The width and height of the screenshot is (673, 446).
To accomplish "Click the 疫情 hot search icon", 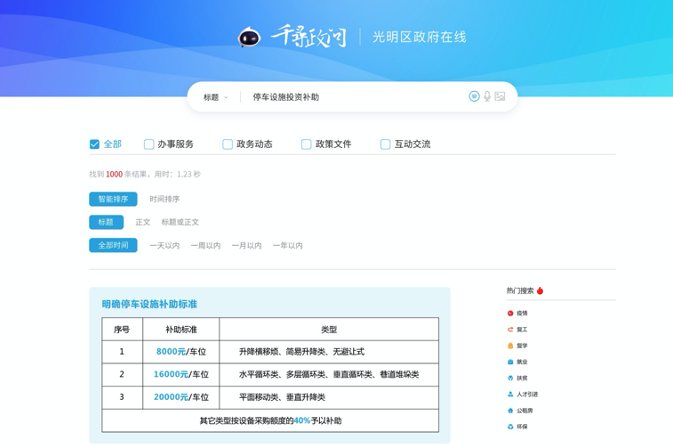I will [x=511, y=313].
